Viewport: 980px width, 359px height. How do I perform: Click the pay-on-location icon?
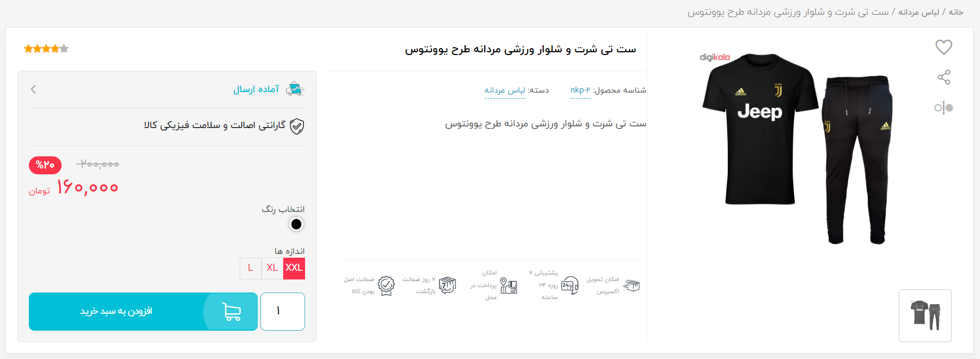pos(508,285)
